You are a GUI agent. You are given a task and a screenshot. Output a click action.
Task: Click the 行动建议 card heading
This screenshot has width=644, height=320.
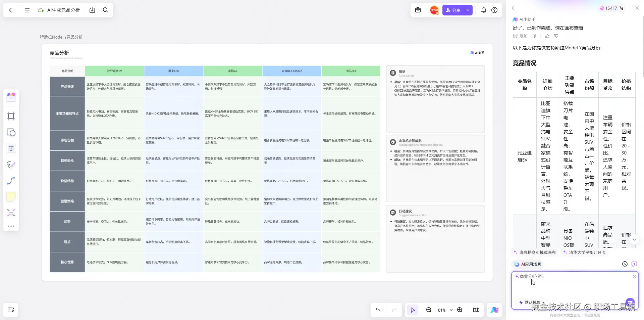pos(405,211)
